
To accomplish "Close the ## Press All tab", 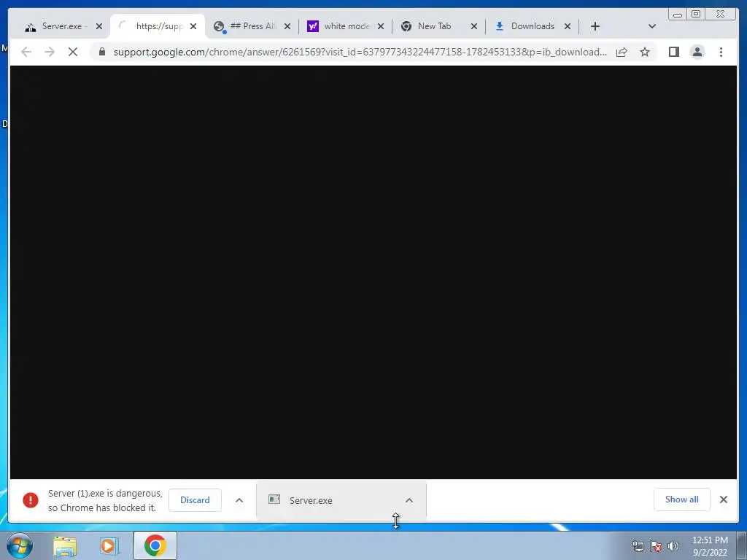I will [287, 26].
